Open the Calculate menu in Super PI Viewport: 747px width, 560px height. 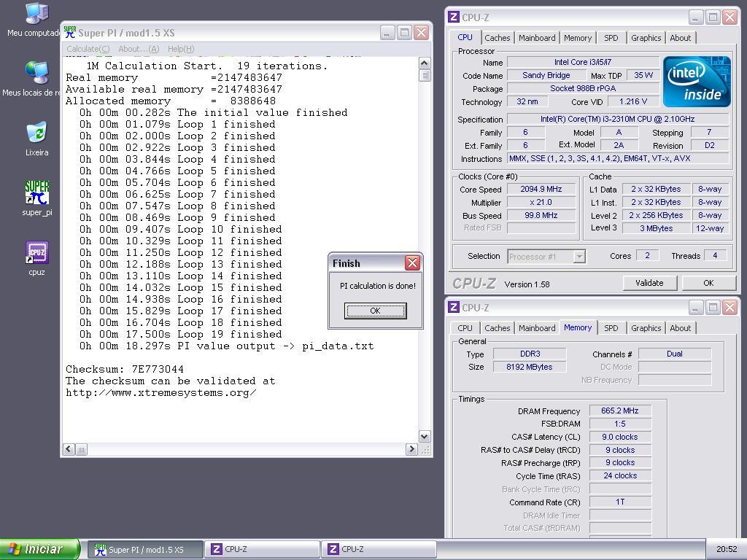pyautogui.click(x=88, y=49)
